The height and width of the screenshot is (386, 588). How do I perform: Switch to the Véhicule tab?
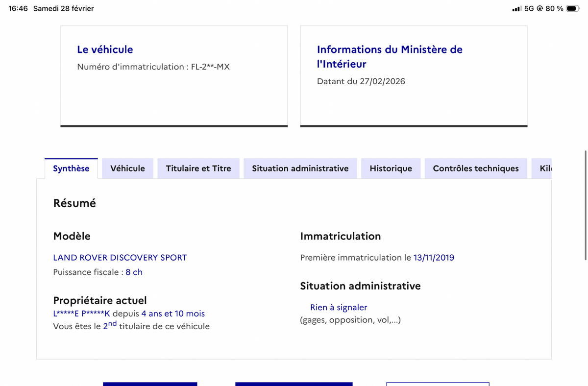(127, 168)
